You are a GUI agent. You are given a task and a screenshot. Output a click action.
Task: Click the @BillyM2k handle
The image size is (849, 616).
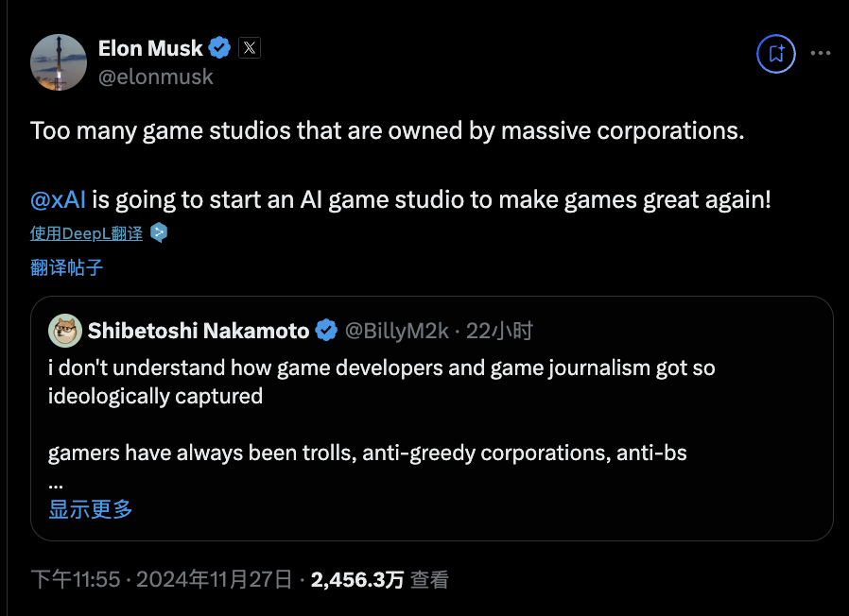397,331
